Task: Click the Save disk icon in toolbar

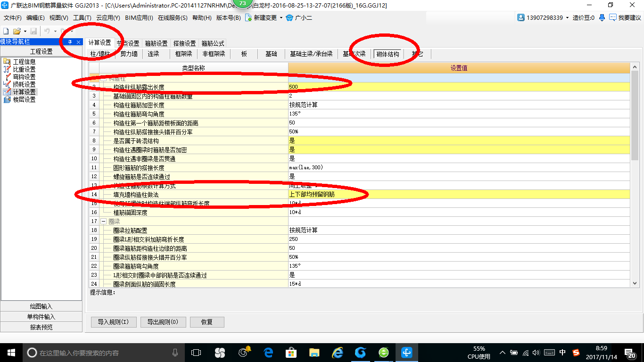Action: point(33,31)
